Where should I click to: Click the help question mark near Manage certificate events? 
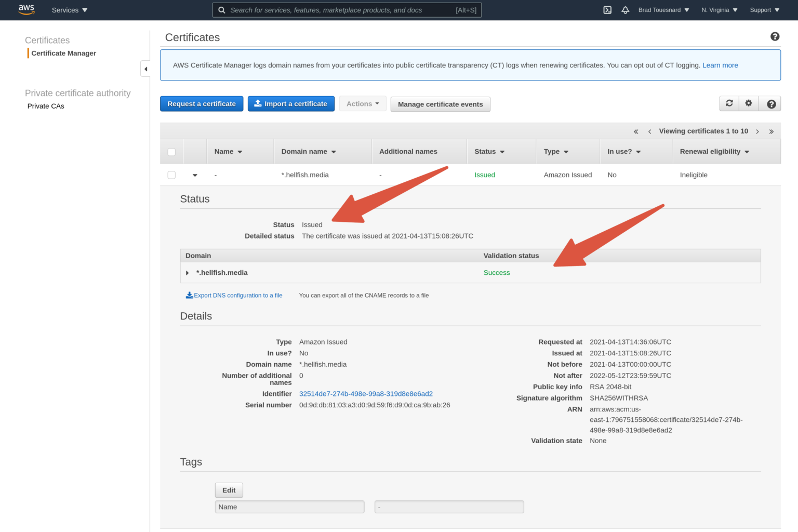(x=770, y=103)
